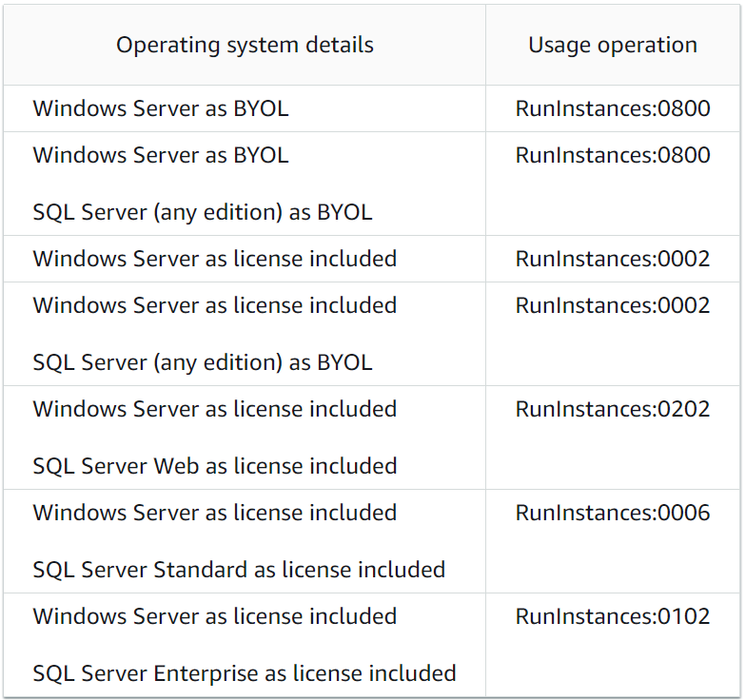
Task: Click "Windows Server as license included" in RunInstances:0102 row
Action: pos(215,616)
